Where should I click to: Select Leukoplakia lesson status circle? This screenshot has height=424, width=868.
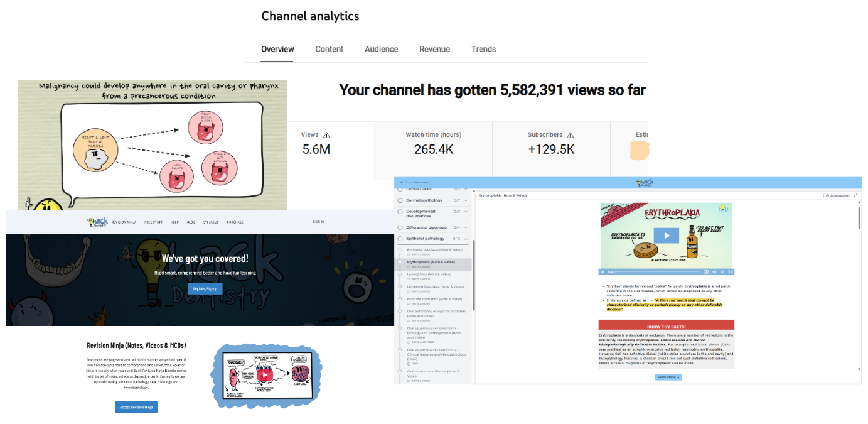tap(400, 274)
